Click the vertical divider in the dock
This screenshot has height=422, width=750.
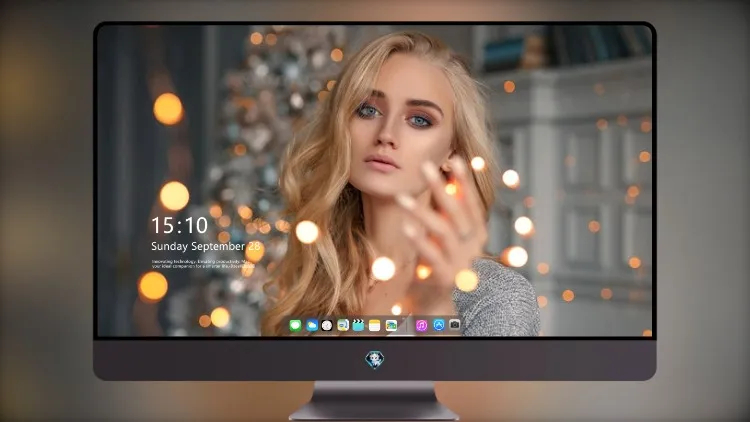pyautogui.click(x=407, y=325)
